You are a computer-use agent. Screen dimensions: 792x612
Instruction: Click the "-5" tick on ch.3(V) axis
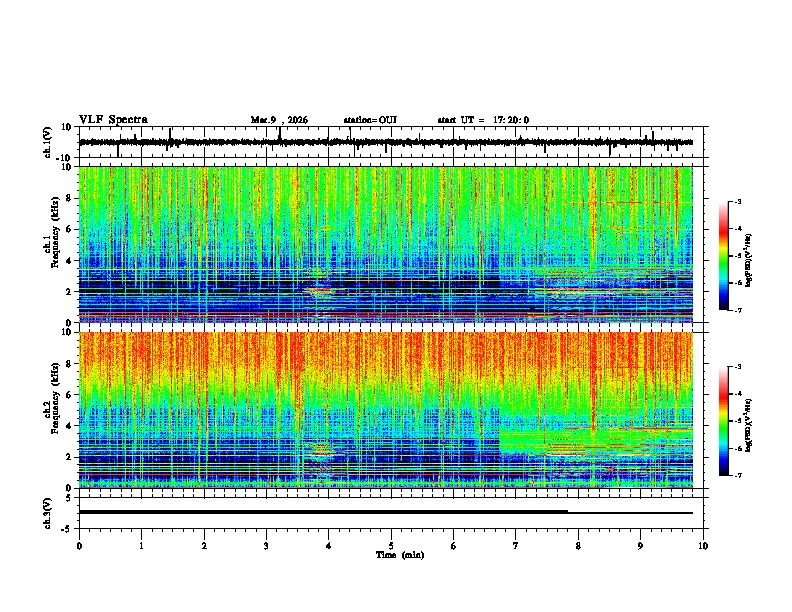tap(68, 529)
